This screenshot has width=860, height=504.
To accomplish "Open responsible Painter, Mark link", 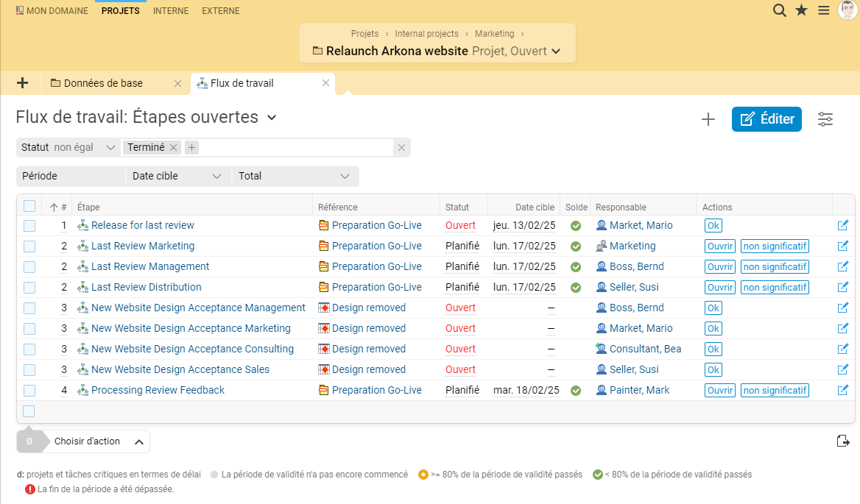I will [640, 390].
